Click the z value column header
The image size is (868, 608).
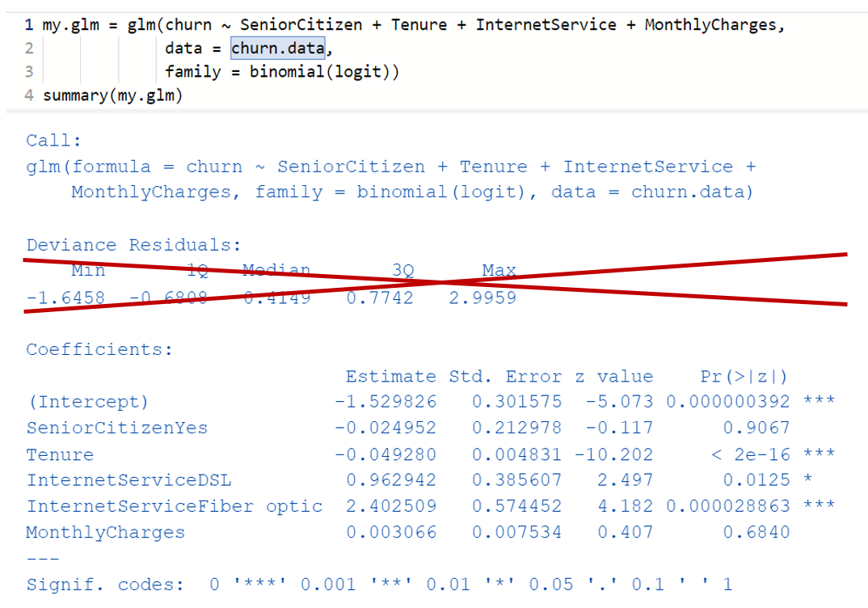coord(613,376)
